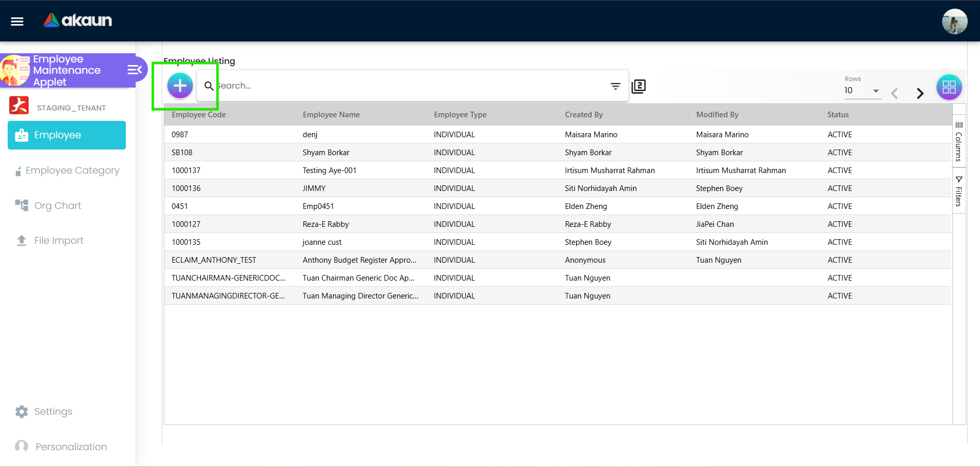This screenshot has height=467, width=980.
Task: Click the Search input field
Action: [x=409, y=86]
